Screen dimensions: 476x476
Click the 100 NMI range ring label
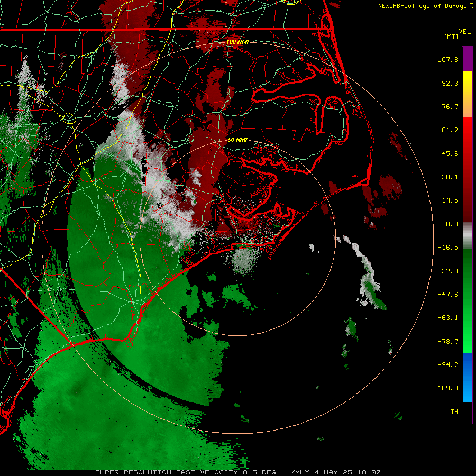237,42
